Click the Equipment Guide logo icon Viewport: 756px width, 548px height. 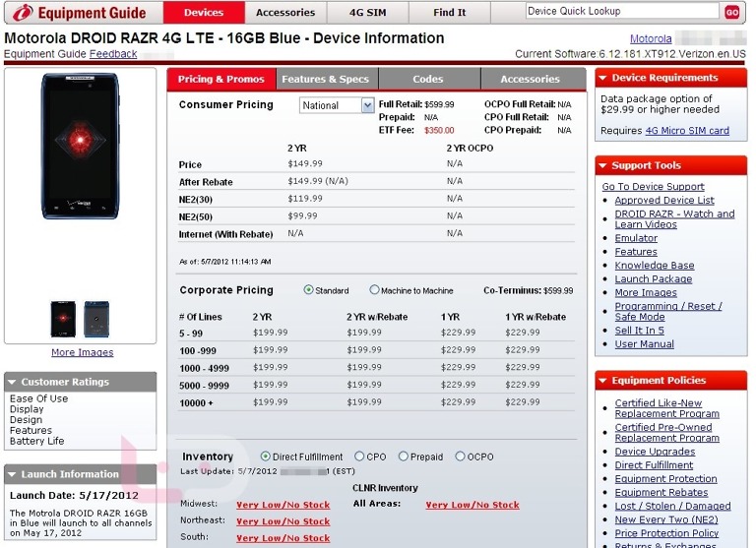(x=23, y=13)
